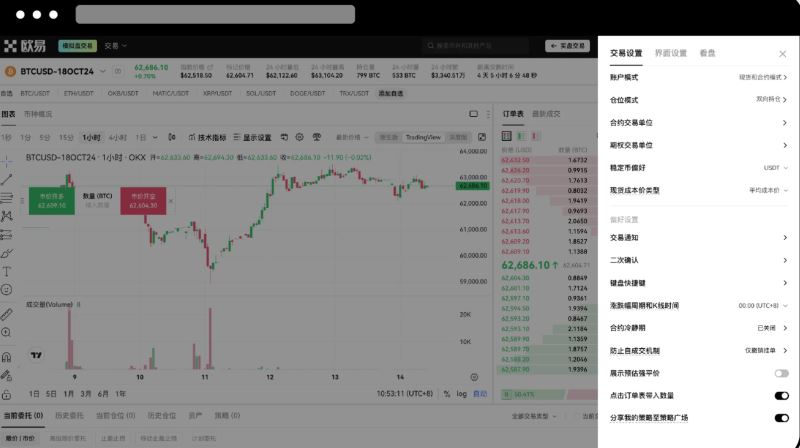
Task: Dismiss the quick order widget with its X
Action: [x=171, y=201]
